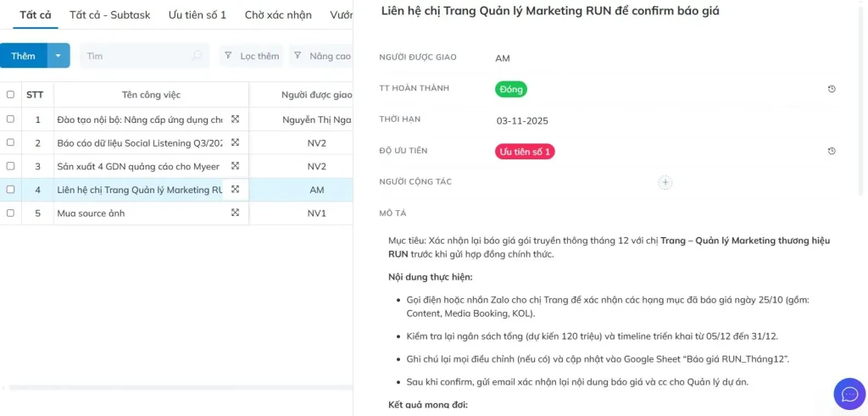Viewport: 868px width, 416px height.
Task: Switch to the Tất cả tab
Action: 36,15
